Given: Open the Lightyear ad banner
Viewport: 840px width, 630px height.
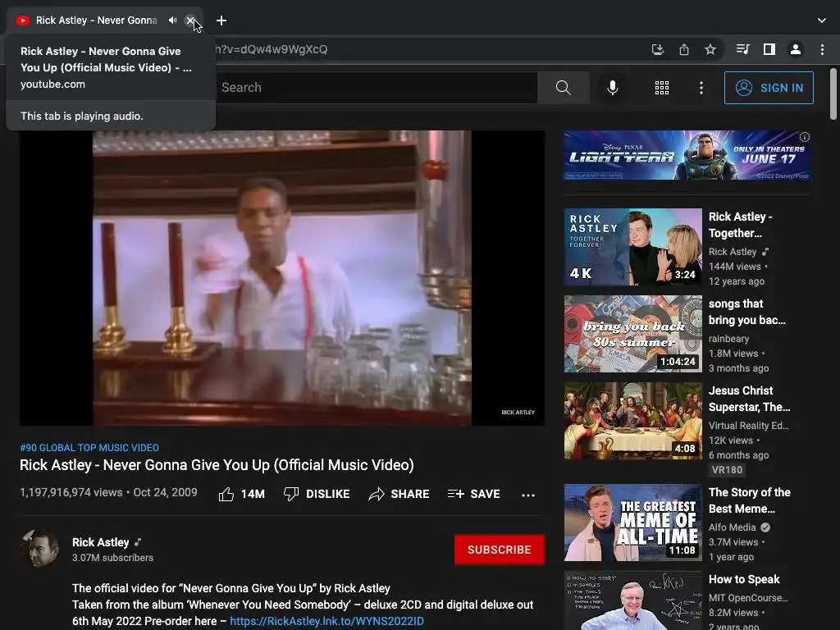Looking at the screenshot, I should point(687,155).
